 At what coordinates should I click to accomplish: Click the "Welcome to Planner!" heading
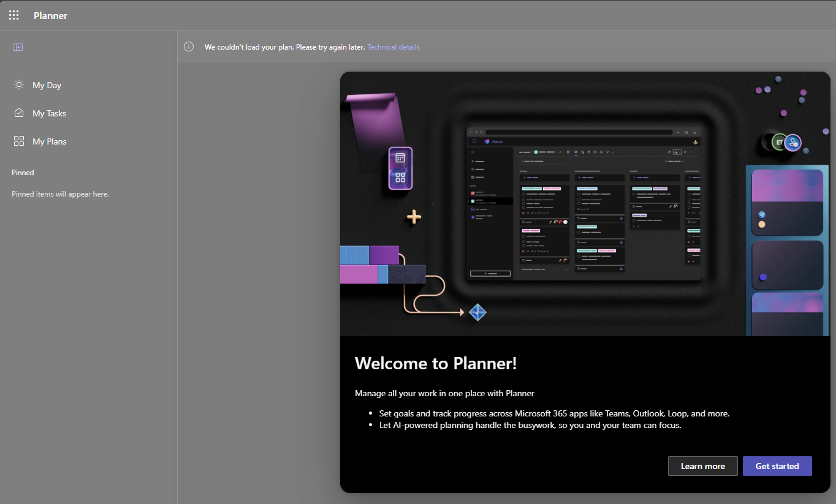[x=436, y=363]
